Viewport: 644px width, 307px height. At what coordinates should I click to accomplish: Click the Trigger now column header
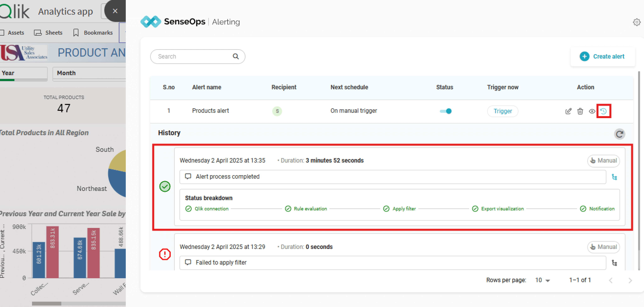[502, 87]
